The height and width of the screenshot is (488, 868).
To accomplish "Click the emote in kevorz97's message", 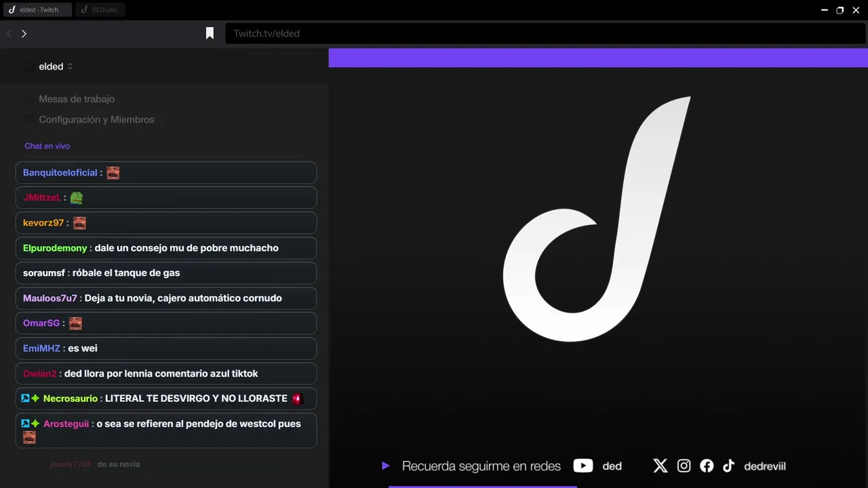I will point(79,223).
